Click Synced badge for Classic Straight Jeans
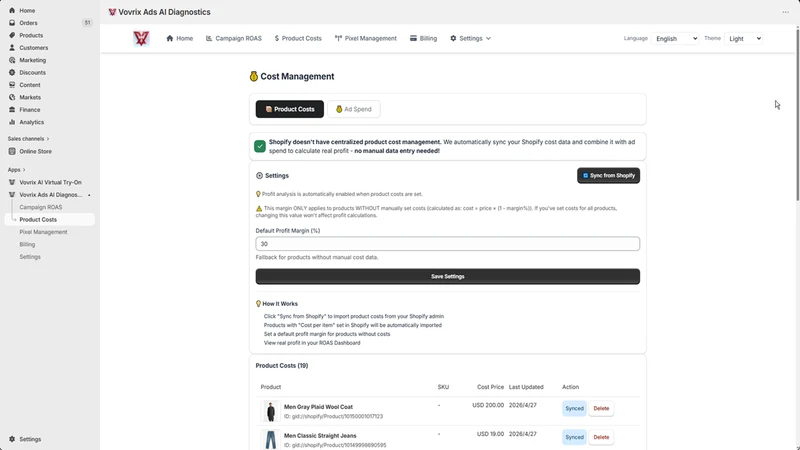The width and height of the screenshot is (800, 450). coord(574,437)
